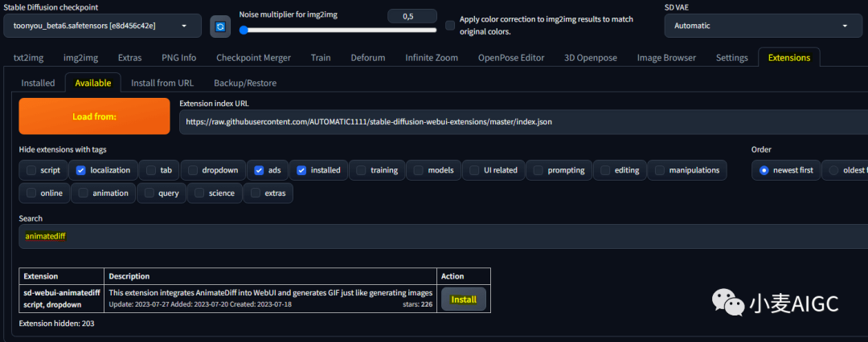The image size is (868, 342).
Task: Toggle the dropdown tag checkbox
Action: click(193, 170)
